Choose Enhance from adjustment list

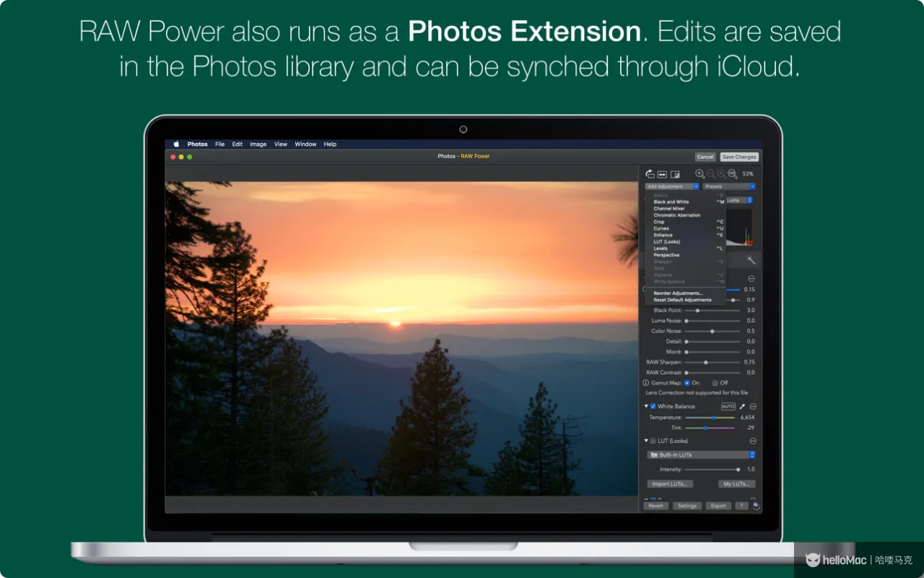point(686,235)
